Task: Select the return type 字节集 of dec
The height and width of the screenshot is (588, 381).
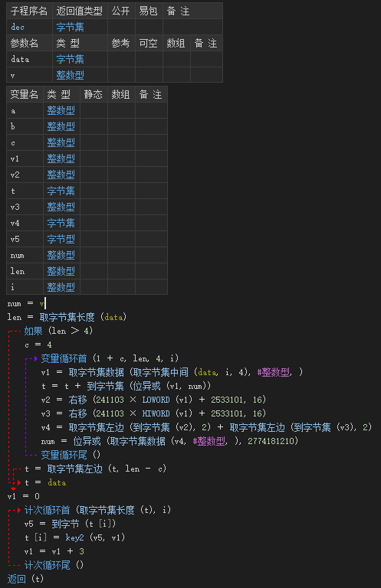Action: (71, 27)
